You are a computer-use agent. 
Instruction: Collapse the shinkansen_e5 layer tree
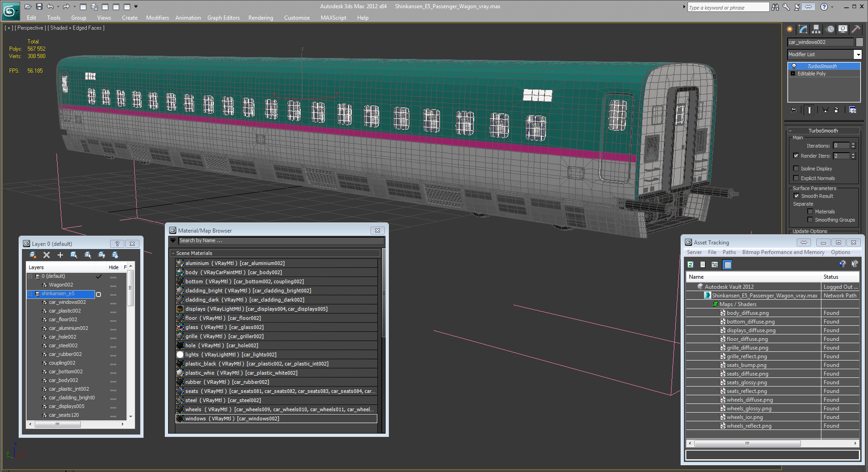(30, 294)
